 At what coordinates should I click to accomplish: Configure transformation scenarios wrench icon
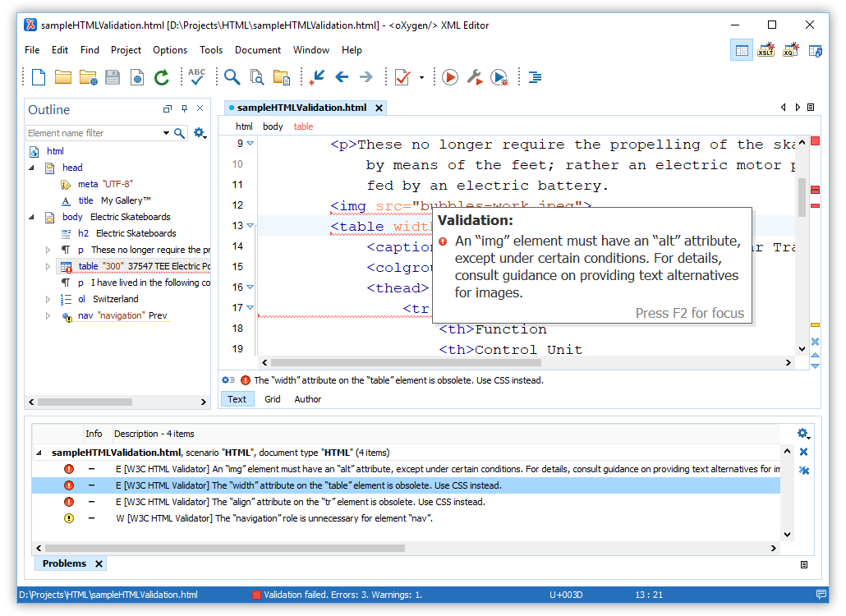[475, 77]
